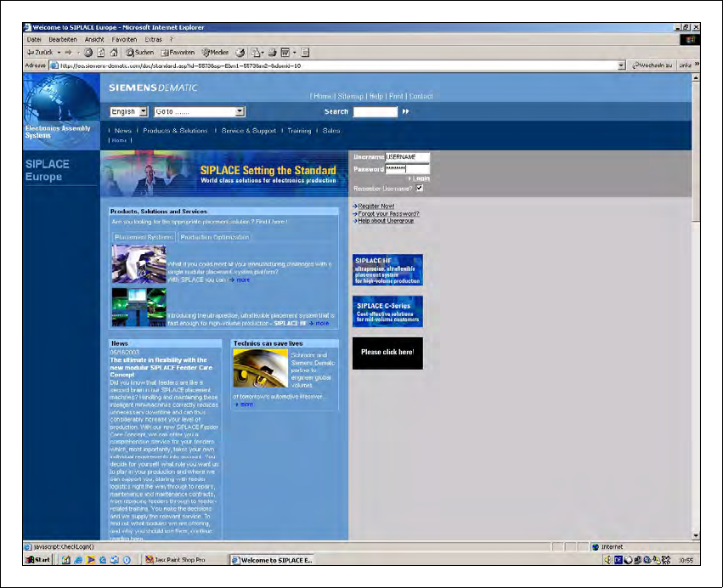Screen dimensions: 723x588
Task: Open the Extras menu
Action: [x=154, y=40]
